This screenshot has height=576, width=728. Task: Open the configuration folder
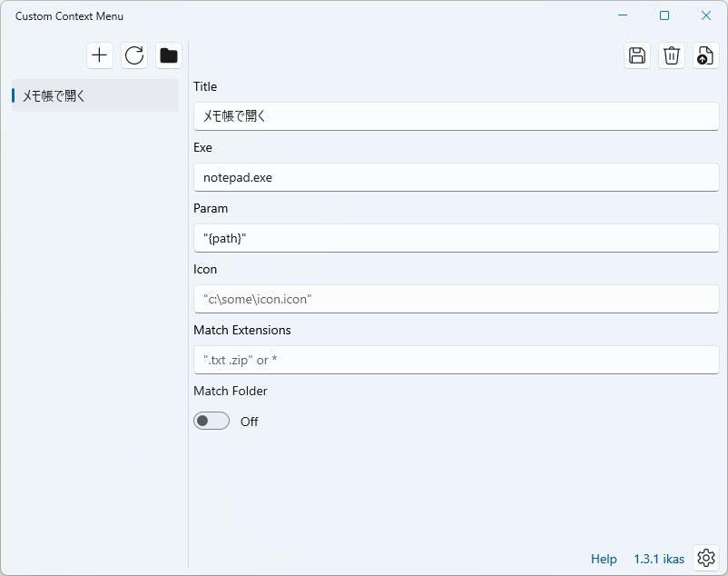click(x=169, y=55)
